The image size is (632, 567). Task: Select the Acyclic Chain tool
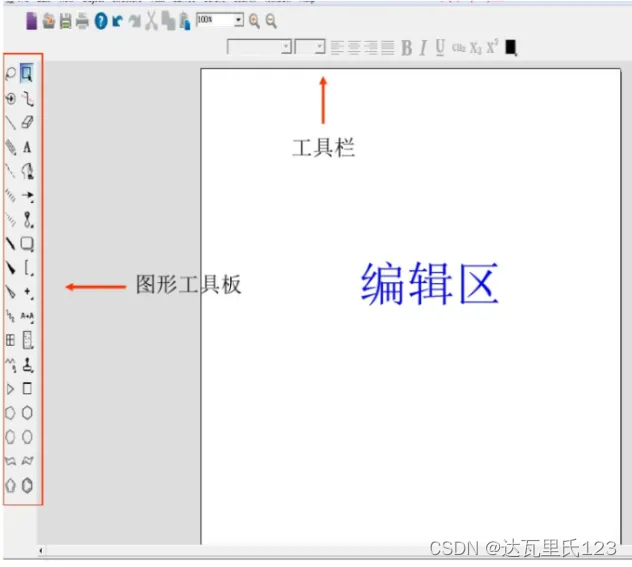10,365
